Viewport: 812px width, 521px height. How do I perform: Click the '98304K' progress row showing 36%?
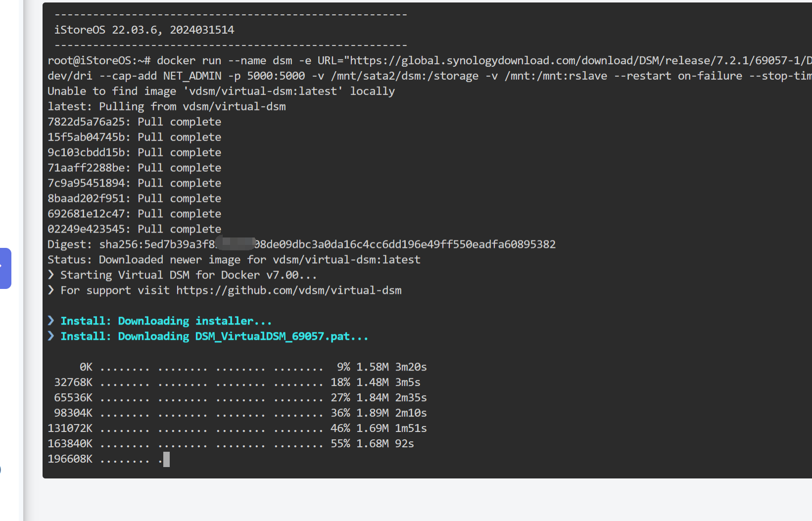(240, 414)
